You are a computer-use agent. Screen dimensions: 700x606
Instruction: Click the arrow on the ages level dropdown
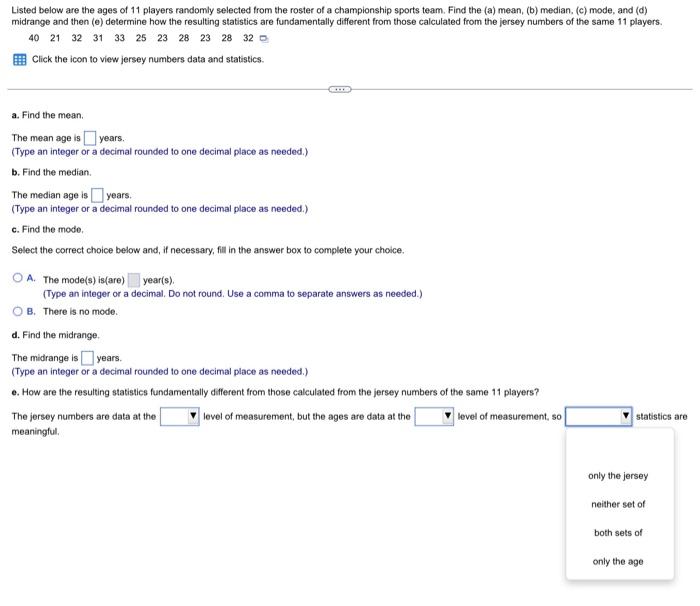(447, 416)
